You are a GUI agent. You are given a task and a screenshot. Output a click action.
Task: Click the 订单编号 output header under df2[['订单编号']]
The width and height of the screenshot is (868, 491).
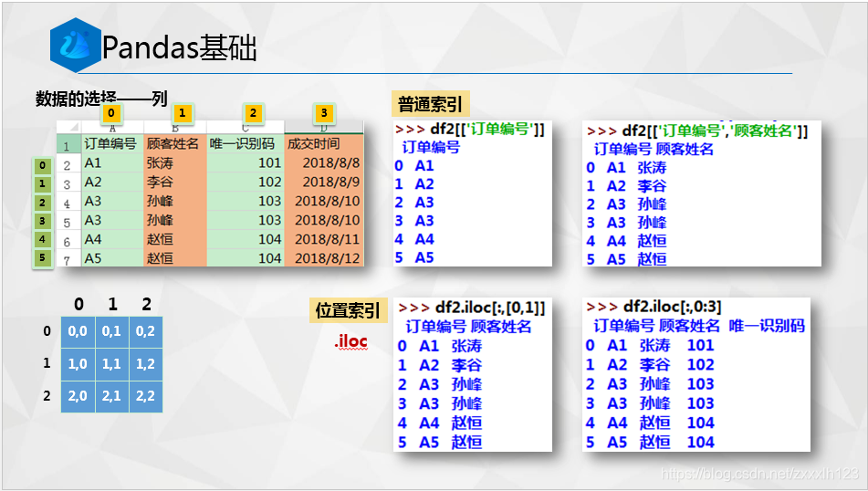[431, 147]
